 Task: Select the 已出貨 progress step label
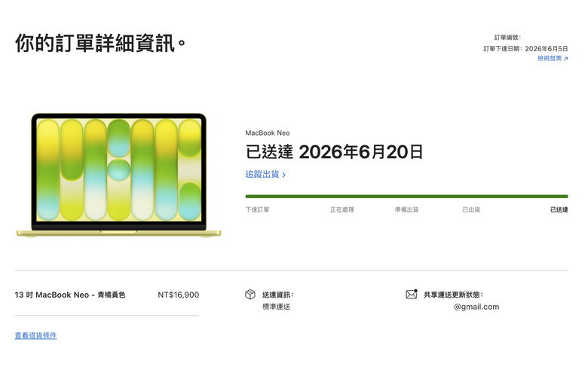pos(471,209)
